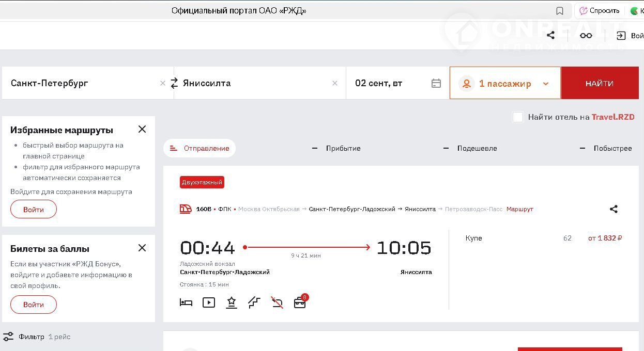Sort results by Прибытие
The width and height of the screenshot is (644, 351).
(343, 148)
